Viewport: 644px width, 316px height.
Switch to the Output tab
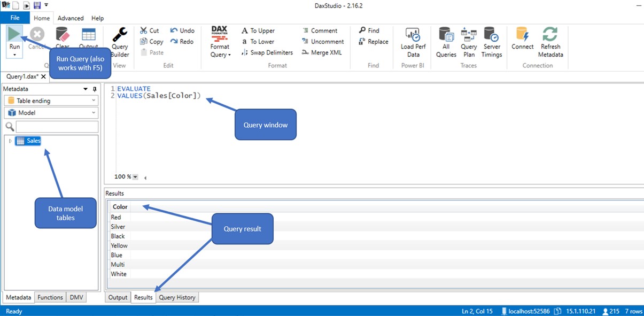click(118, 297)
